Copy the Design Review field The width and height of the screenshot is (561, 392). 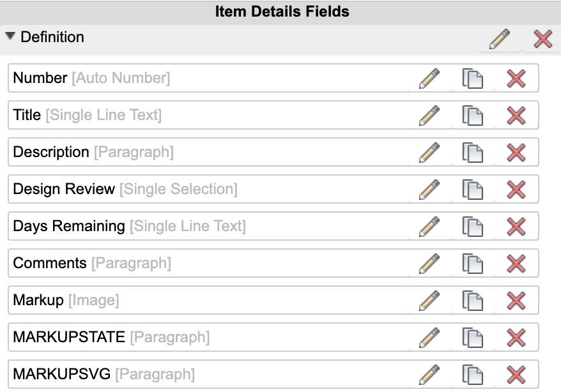(472, 190)
